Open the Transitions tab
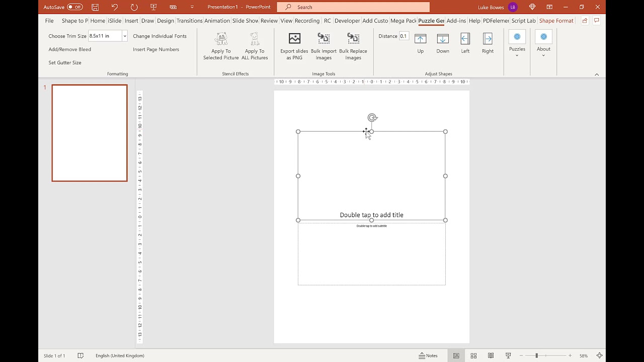Screen dimensions: 644x362 [x=190, y=21]
